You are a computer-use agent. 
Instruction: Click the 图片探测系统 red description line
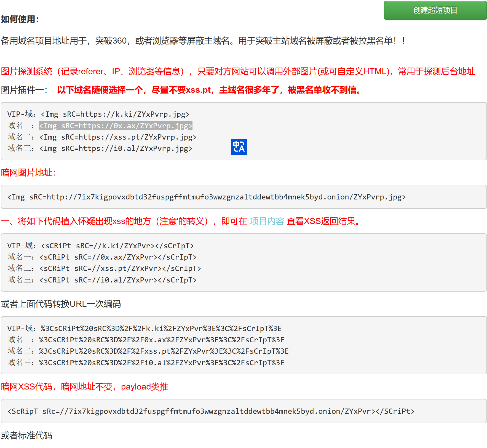click(x=238, y=71)
